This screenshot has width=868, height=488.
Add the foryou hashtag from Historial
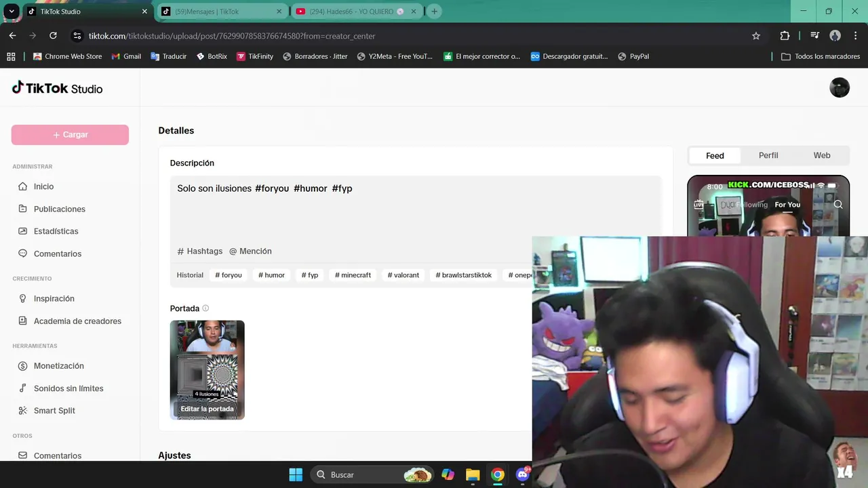pyautogui.click(x=229, y=275)
